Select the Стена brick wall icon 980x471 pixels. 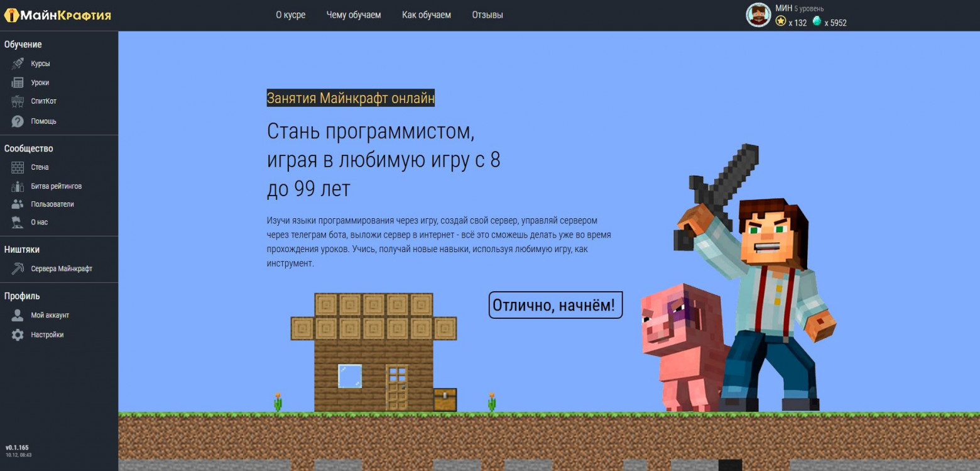[x=16, y=167]
